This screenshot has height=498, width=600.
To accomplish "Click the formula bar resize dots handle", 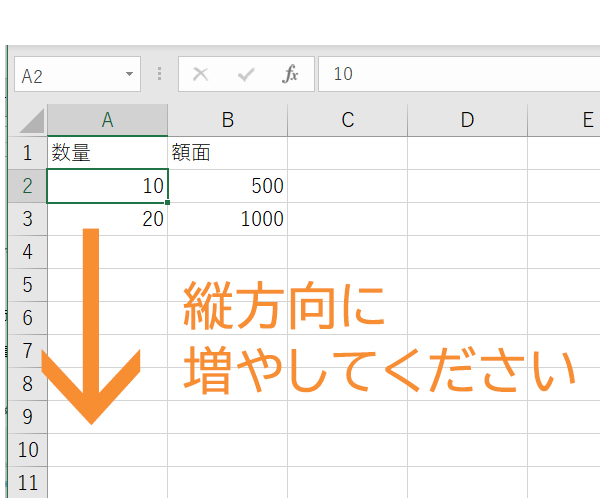I will coord(160,74).
